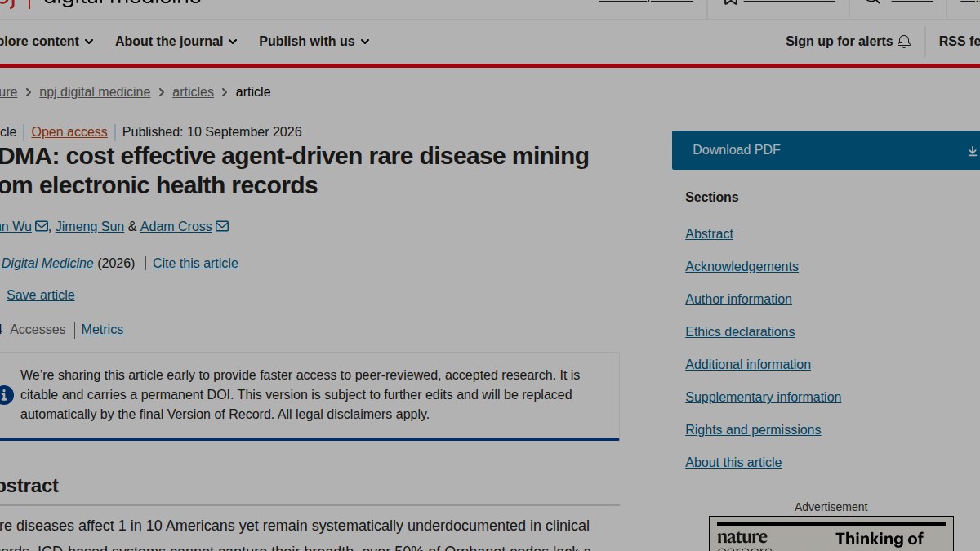Click the 'Advertisement' label
This screenshot has width=980, height=551.
tap(831, 507)
